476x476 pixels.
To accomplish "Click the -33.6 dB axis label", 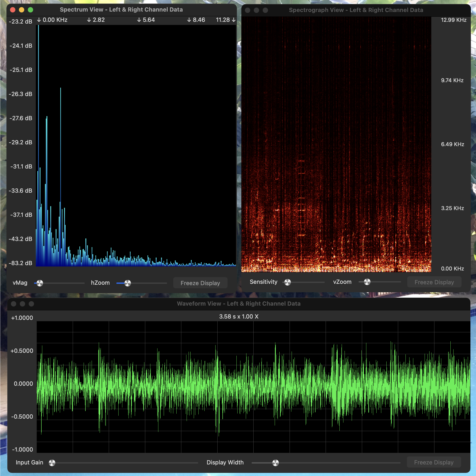I will [x=20, y=190].
